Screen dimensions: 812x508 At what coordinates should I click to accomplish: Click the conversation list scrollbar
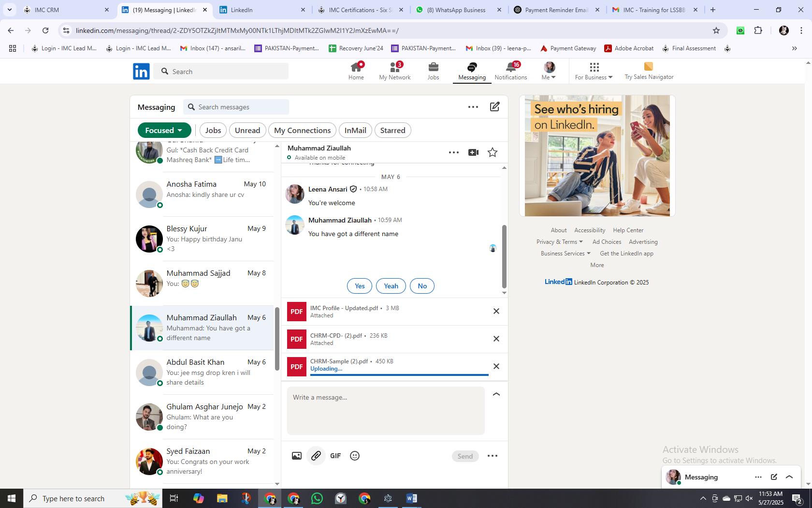[x=277, y=339]
